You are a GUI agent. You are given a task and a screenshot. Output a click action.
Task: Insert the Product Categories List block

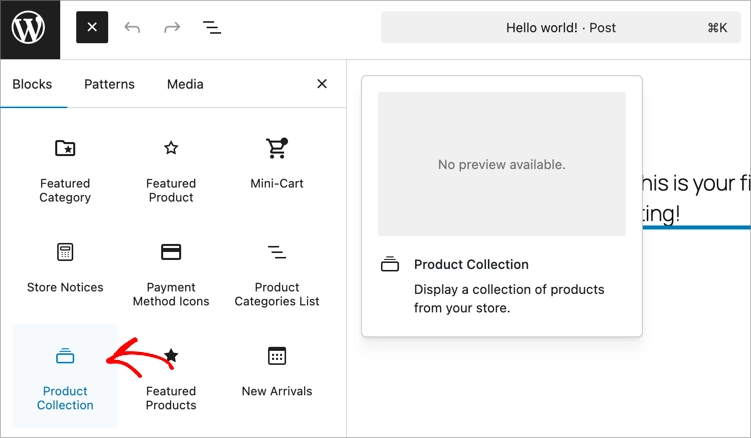click(277, 272)
